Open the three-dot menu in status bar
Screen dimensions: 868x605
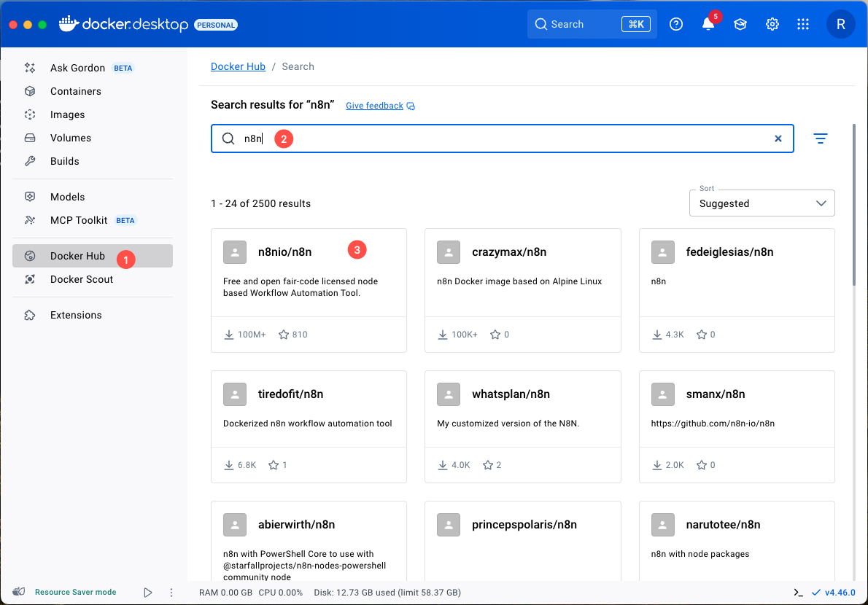coord(171,593)
